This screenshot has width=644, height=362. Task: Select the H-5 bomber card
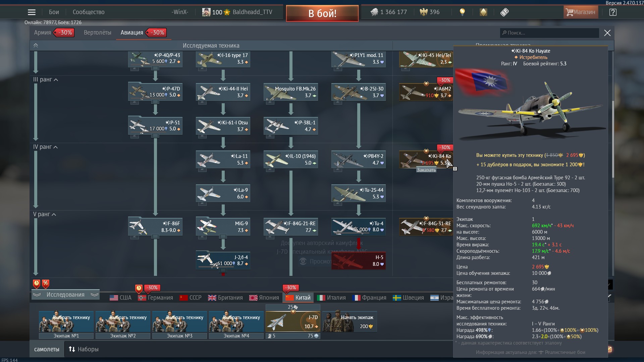359,260
